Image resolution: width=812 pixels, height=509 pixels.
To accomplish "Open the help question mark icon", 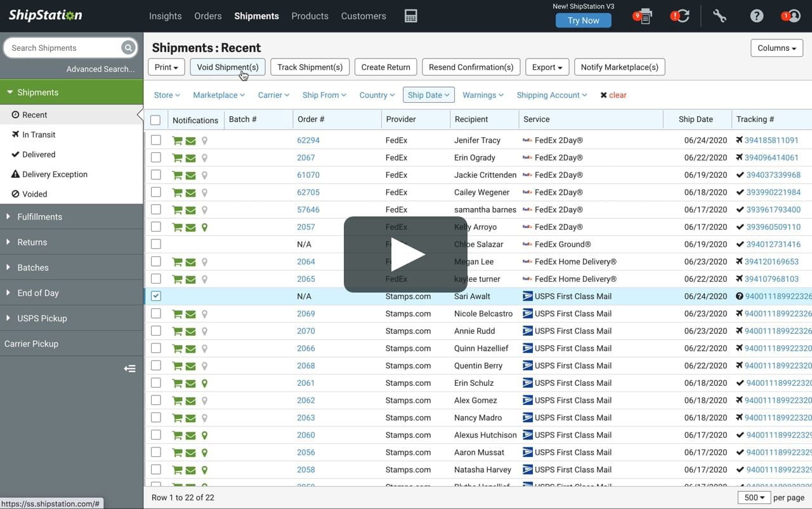I will [757, 17].
